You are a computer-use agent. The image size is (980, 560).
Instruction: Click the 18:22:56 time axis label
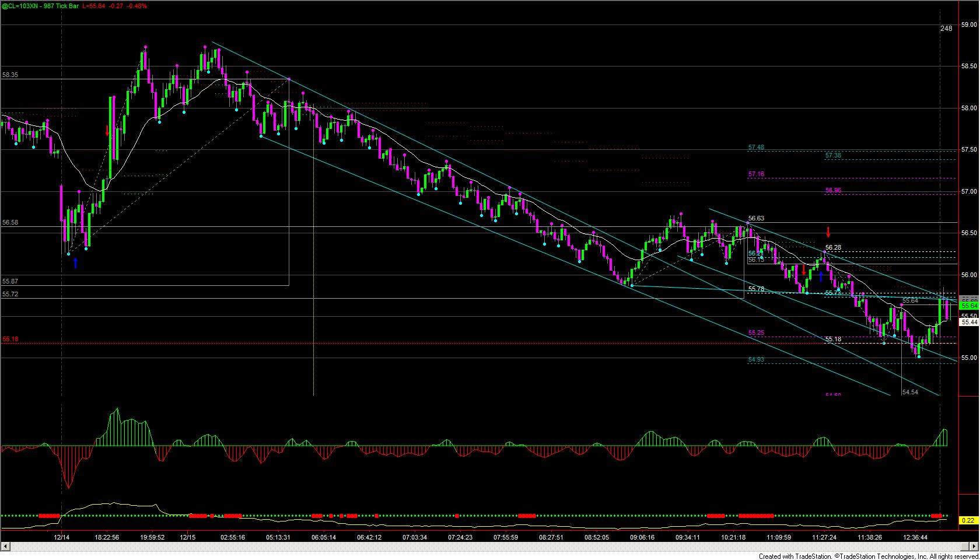click(x=106, y=537)
